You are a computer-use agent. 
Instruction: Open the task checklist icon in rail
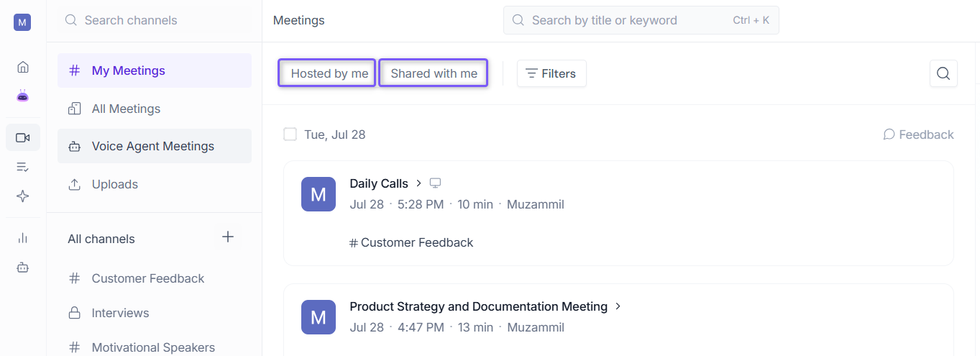23,167
